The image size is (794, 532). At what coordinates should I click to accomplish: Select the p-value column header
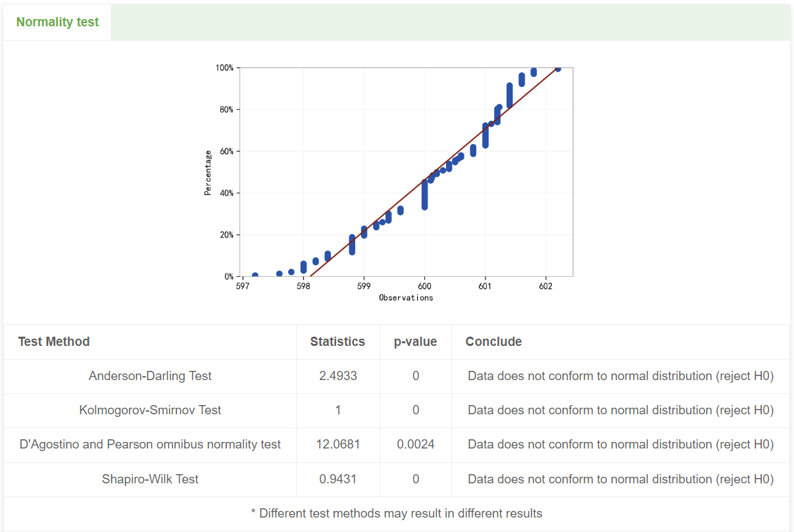415,341
